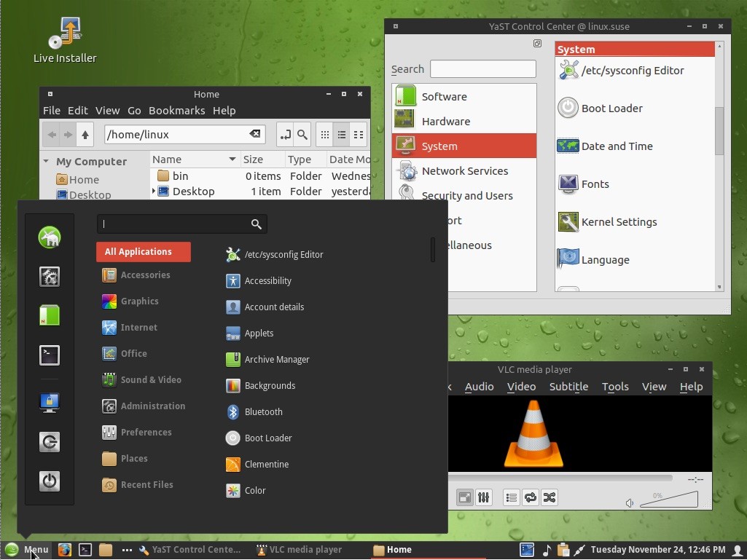747x560 pixels.
Task: Enable loop playback in VLC
Action: (530, 497)
